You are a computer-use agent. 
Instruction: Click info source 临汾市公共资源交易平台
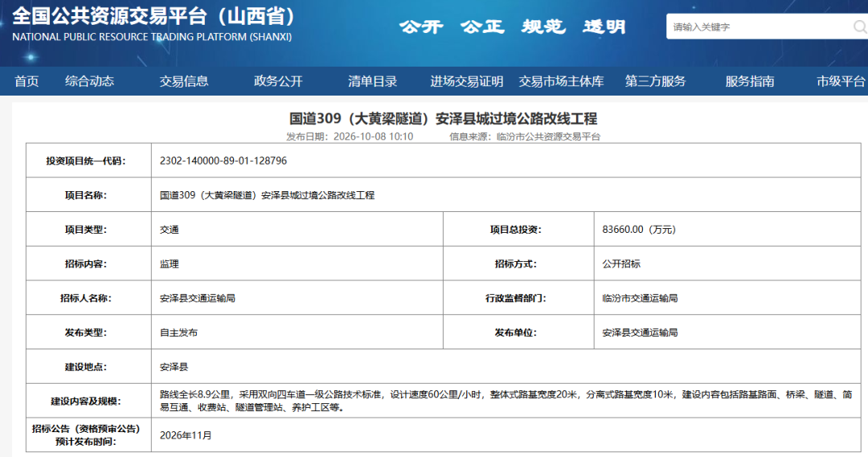[x=549, y=137]
